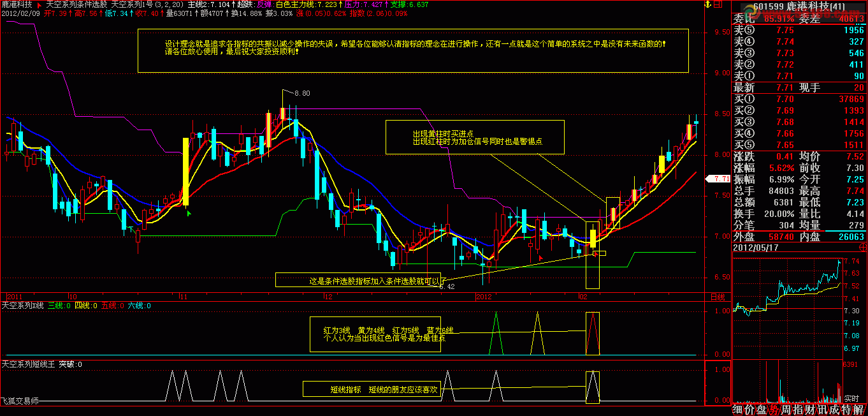Click the 主线2:7.104 readout in the header
Screen dimensions: 868x416
(x=210, y=4)
